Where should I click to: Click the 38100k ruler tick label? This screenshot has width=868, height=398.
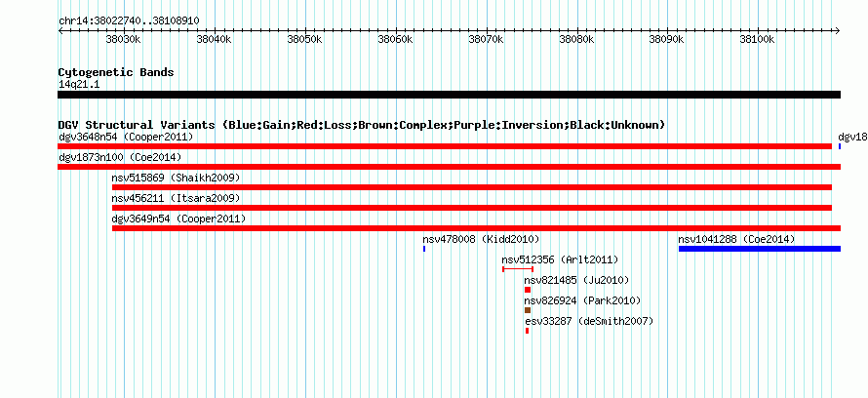756,40
